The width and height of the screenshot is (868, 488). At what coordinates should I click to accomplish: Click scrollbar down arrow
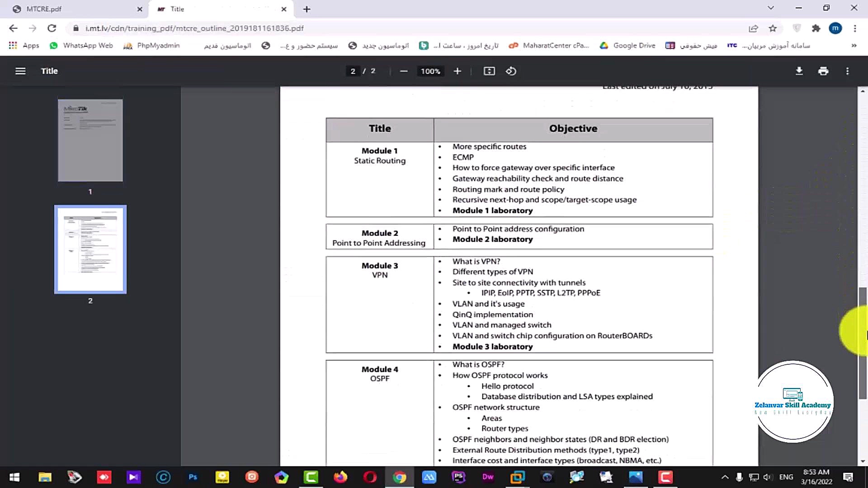pyautogui.click(x=863, y=461)
